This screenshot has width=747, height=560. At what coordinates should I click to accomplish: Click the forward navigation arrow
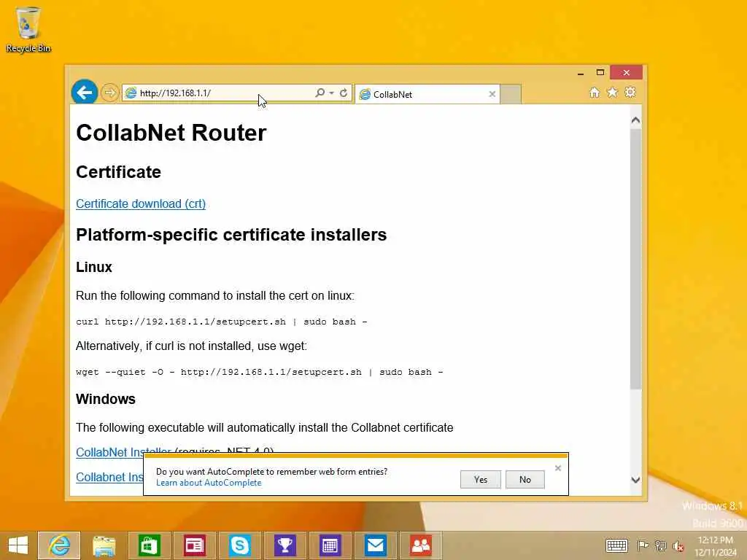tap(109, 93)
